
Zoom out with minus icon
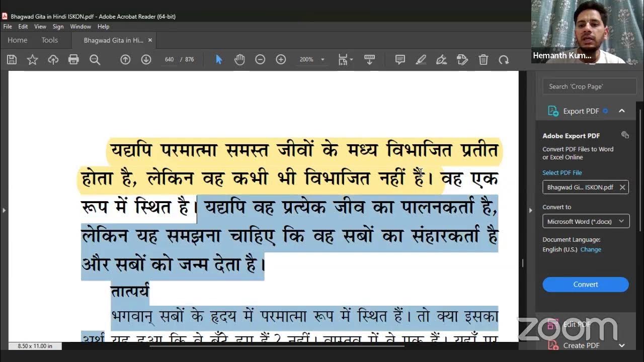point(260,60)
